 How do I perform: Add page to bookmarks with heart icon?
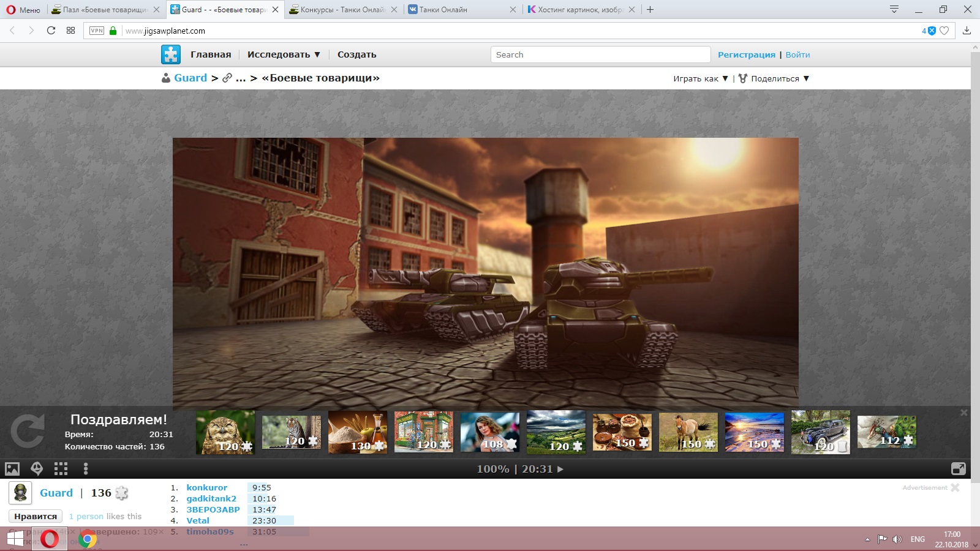coord(944,31)
